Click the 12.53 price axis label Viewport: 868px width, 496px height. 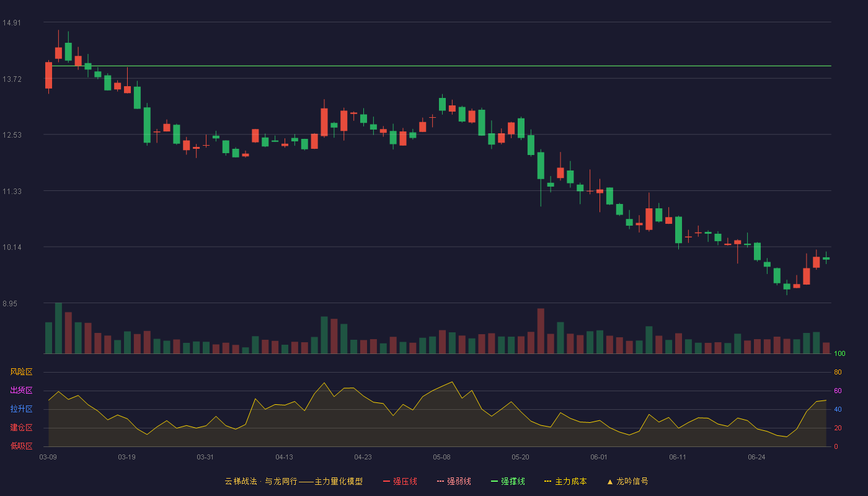pos(12,135)
